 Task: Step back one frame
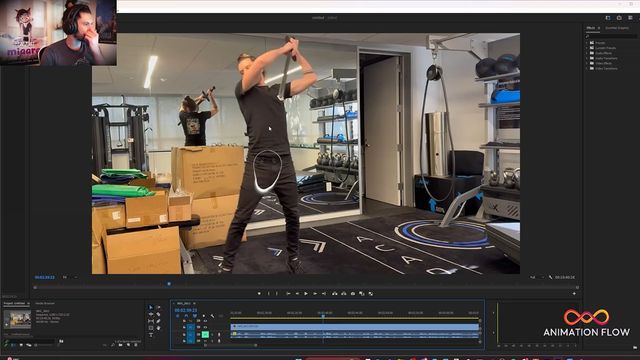pyautogui.click(x=297, y=293)
